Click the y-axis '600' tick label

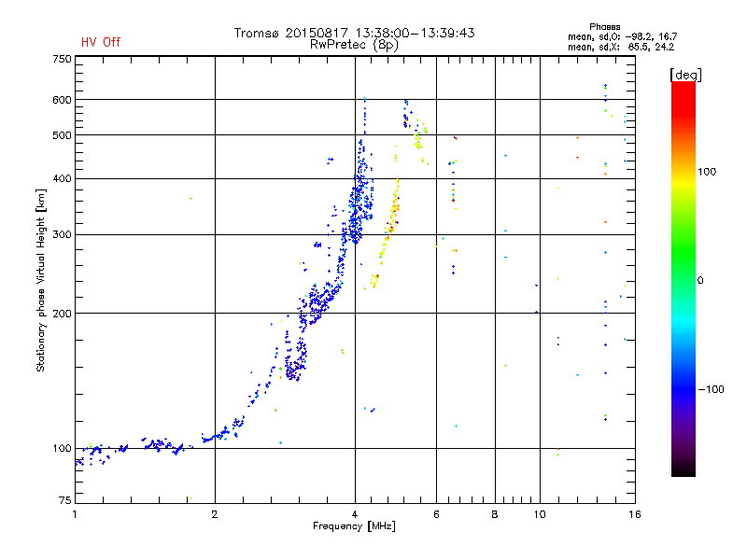tap(62, 100)
